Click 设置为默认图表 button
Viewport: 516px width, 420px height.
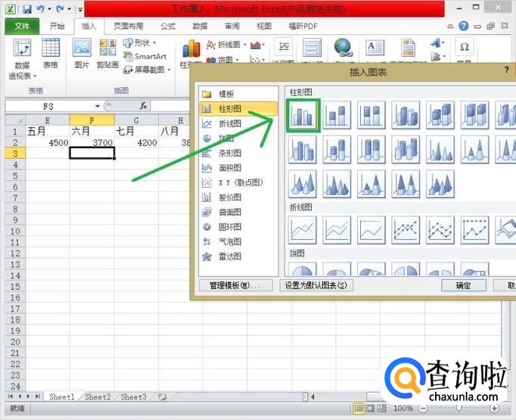coord(316,285)
